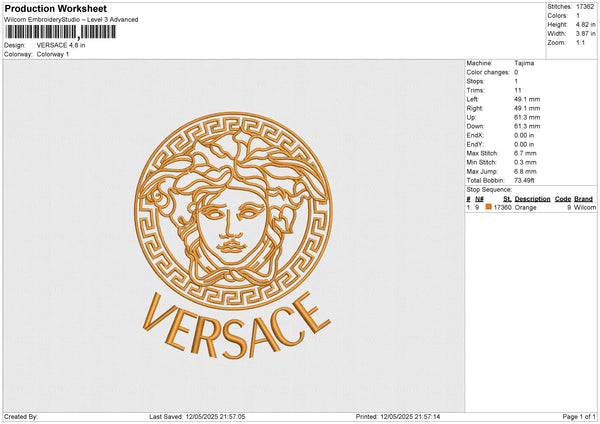Click the 'Color changes:' label
The height and width of the screenshot is (424, 600).
click(488, 72)
